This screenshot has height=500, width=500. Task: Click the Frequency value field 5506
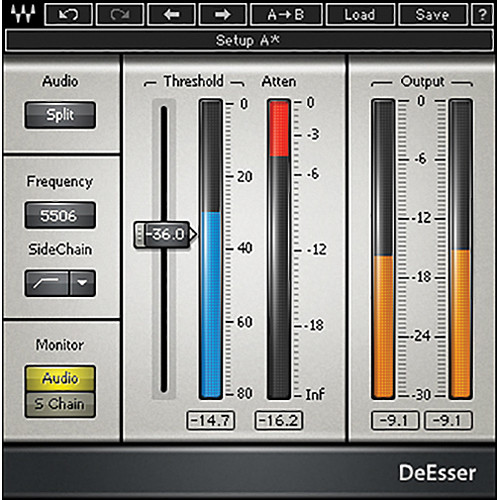pos(60,215)
